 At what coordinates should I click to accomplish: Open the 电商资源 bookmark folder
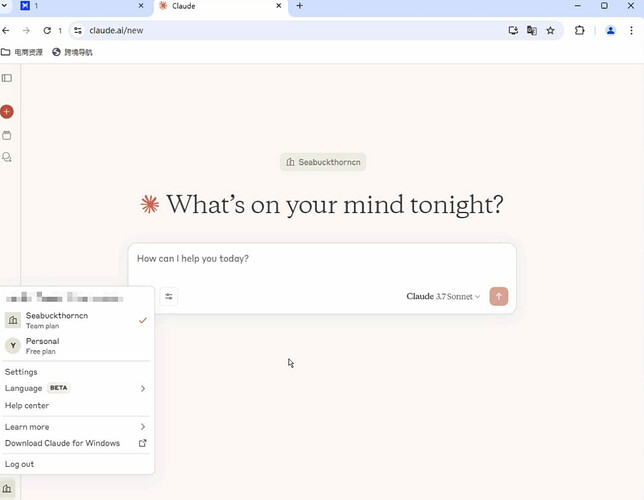22,52
